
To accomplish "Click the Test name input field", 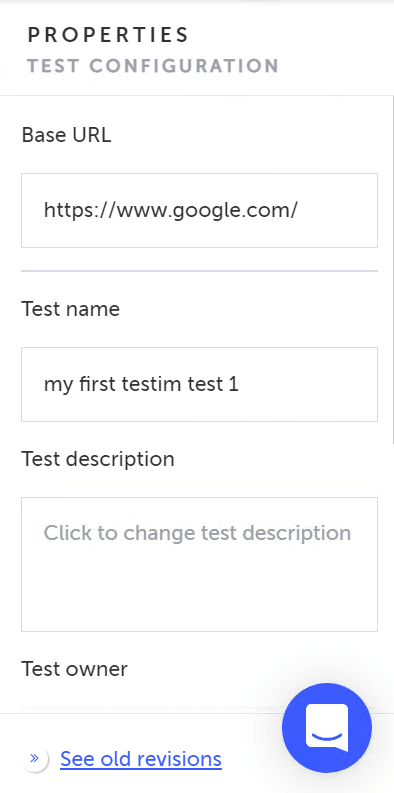I will click(x=199, y=384).
